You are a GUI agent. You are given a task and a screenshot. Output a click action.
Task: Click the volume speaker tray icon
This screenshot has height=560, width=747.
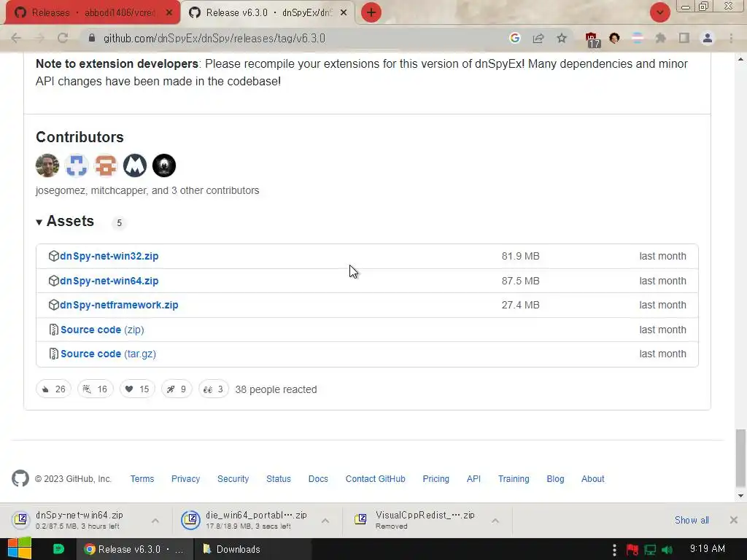tap(667, 550)
